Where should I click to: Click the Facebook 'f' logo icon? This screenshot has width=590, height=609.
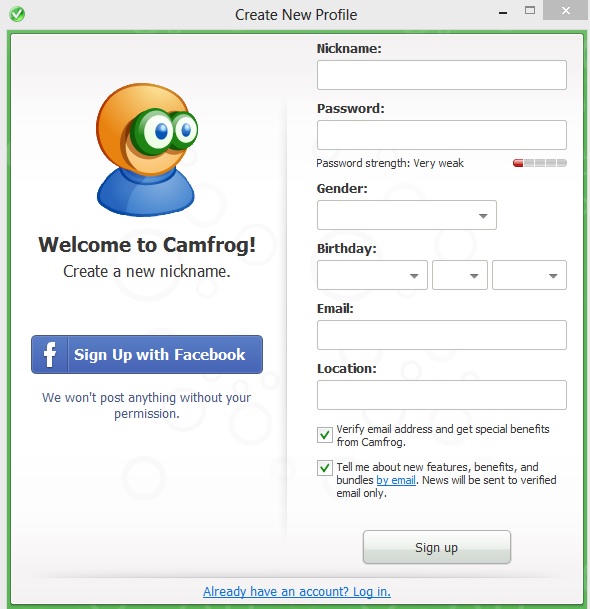click(x=50, y=354)
